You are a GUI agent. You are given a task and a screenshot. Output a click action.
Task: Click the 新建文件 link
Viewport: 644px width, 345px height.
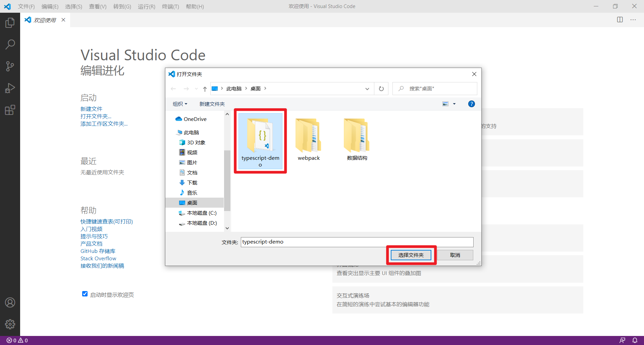click(91, 109)
